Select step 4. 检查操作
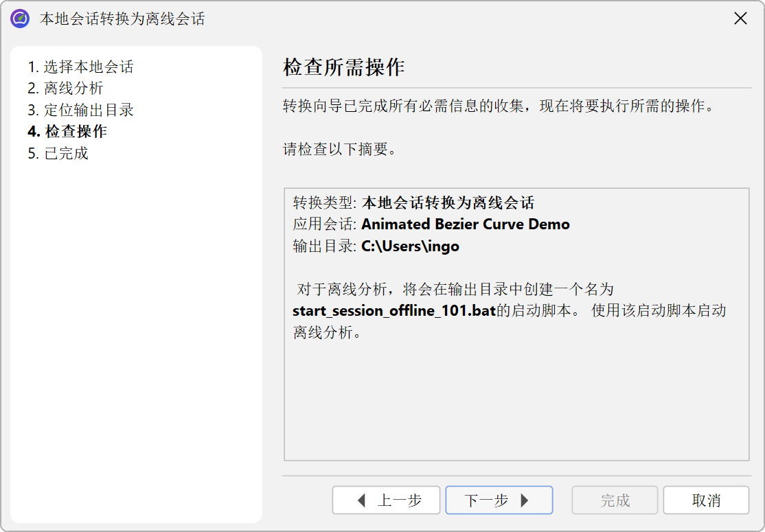This screenshot has width=765, height=532. [67, 131]
